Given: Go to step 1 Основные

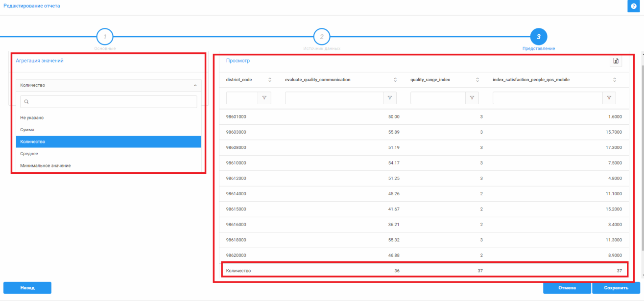Looking at the screenshot, I should coord(105,37).
